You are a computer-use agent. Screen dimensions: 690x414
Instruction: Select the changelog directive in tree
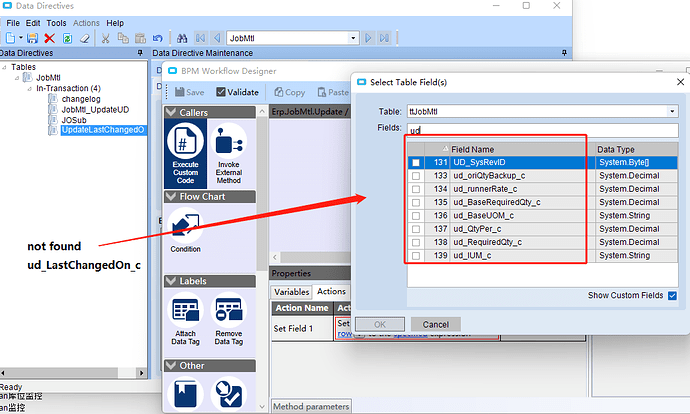point(81,99)
